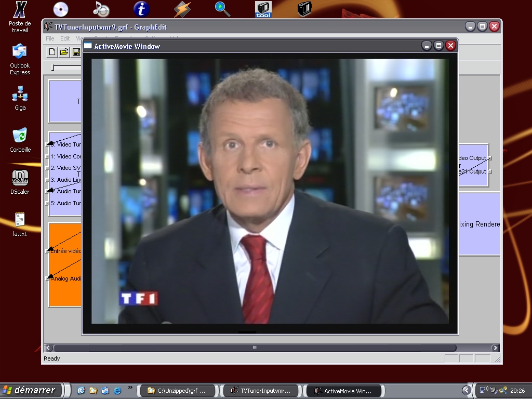Close the ActiveMovie Window

point(450,46)
